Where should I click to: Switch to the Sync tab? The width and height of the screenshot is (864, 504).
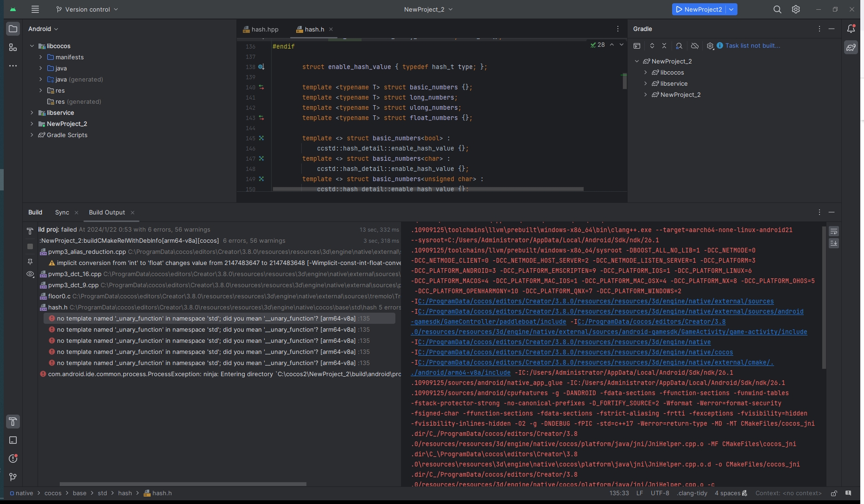point(62,212)
